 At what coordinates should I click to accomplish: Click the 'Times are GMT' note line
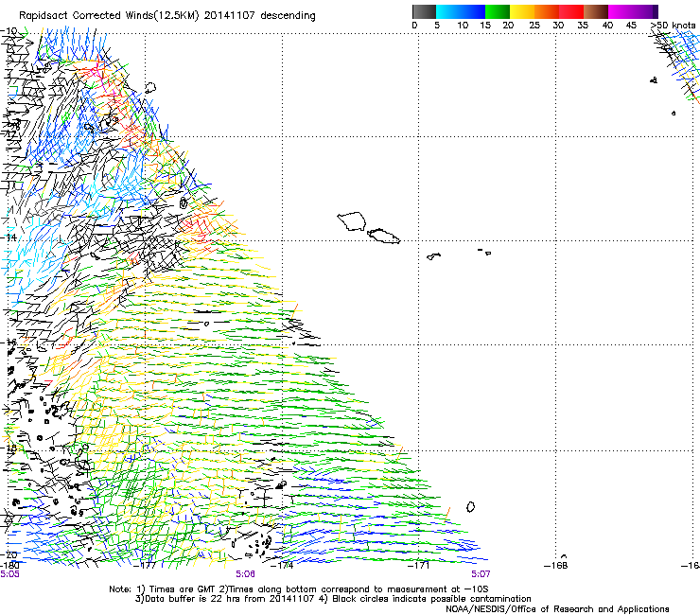click(x=299, y=589)
